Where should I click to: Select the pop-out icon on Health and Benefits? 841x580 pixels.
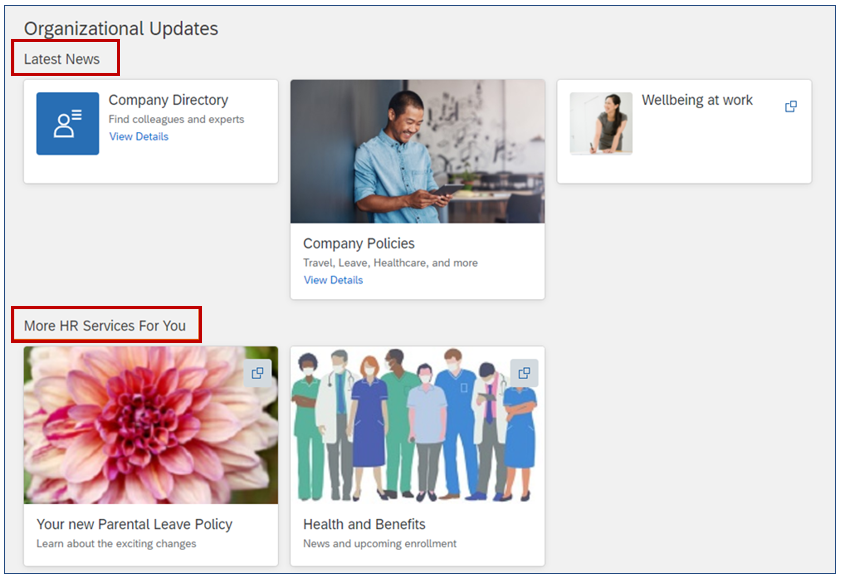(x=524, y=372)
